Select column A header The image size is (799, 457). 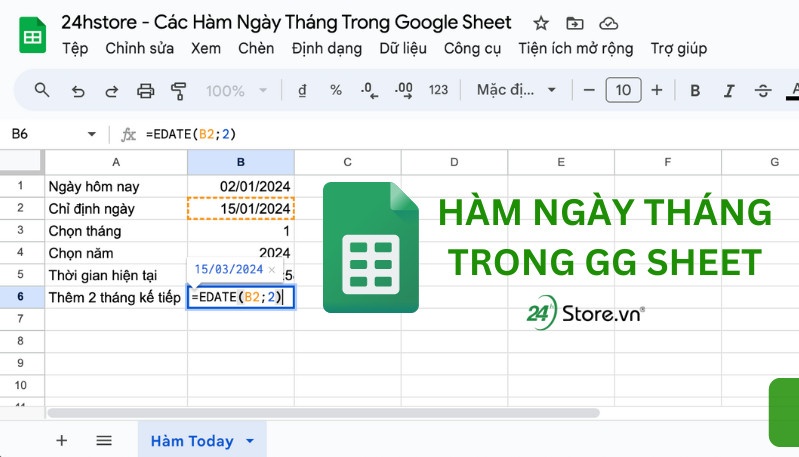tap(116, 162)
